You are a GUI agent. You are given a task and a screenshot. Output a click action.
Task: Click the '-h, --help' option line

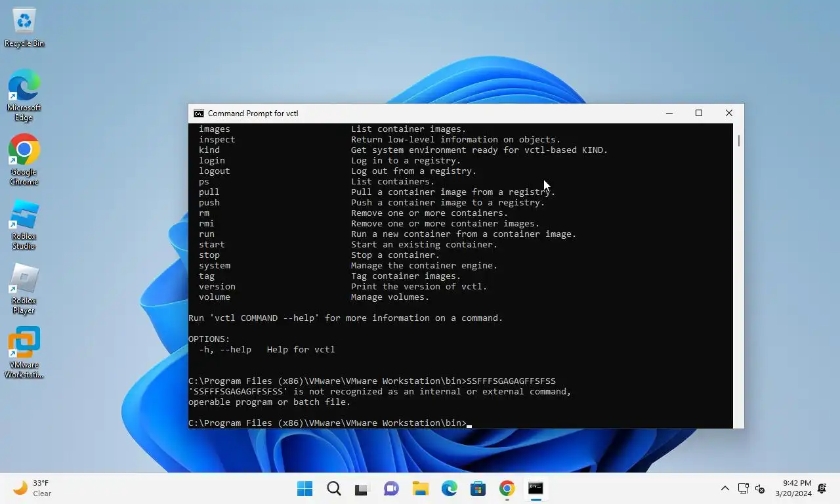[x=267, y=350]
